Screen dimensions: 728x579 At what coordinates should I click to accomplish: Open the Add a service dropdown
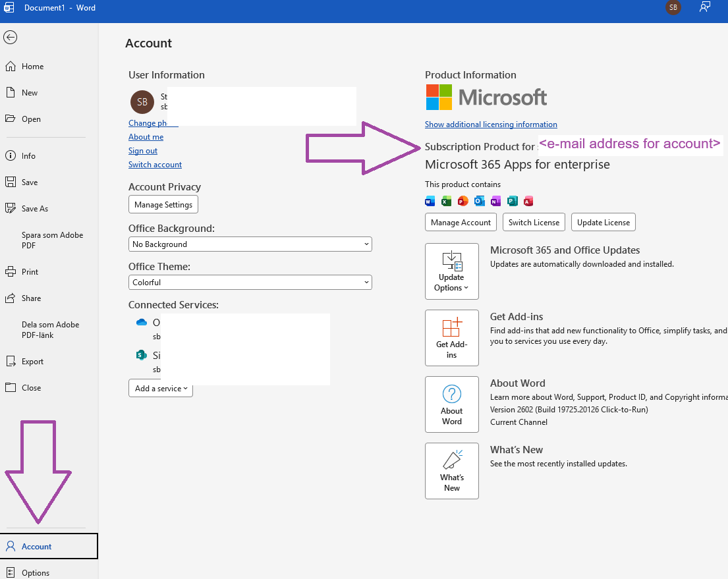point(161,389)
